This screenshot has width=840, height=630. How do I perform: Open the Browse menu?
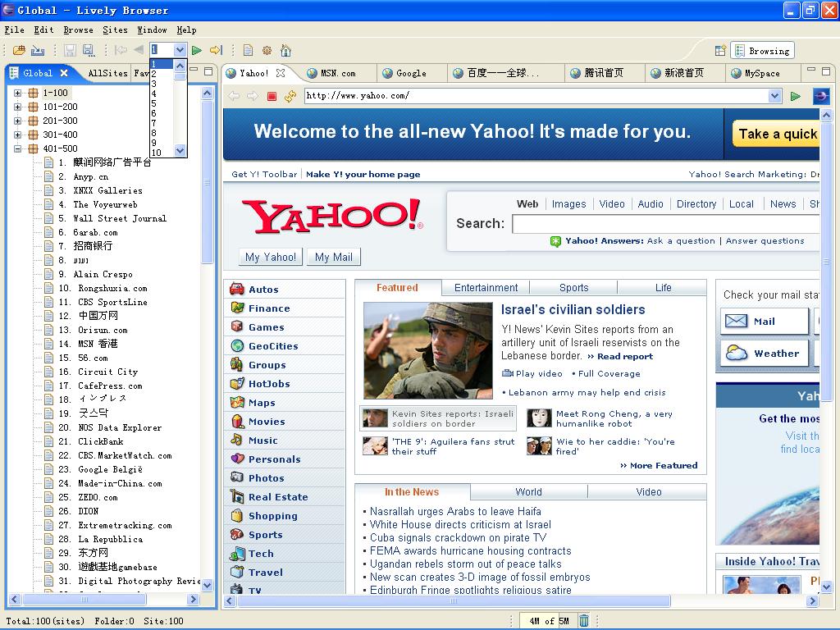pyautogui.click(x=78, y=30)
